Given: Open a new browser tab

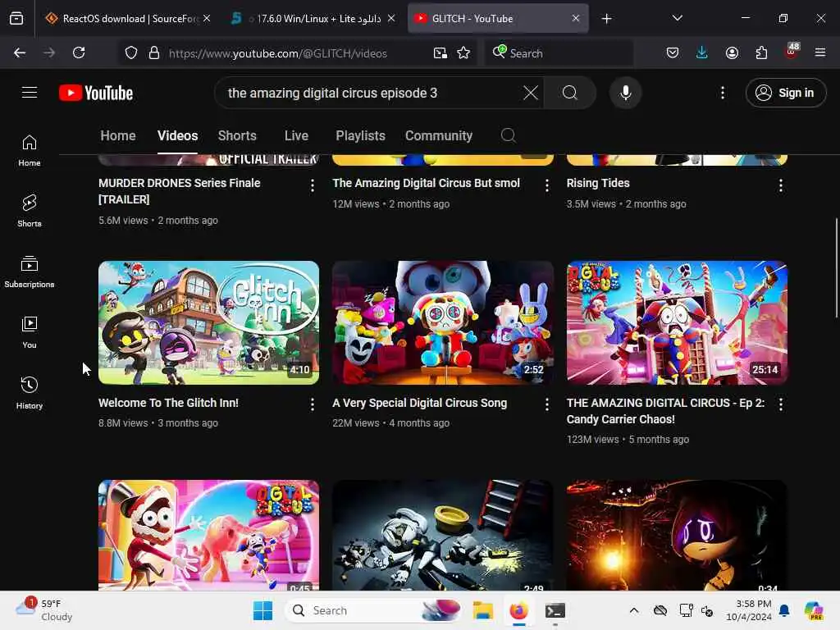Looking at the screenshot, I should [x=606, y=19].
